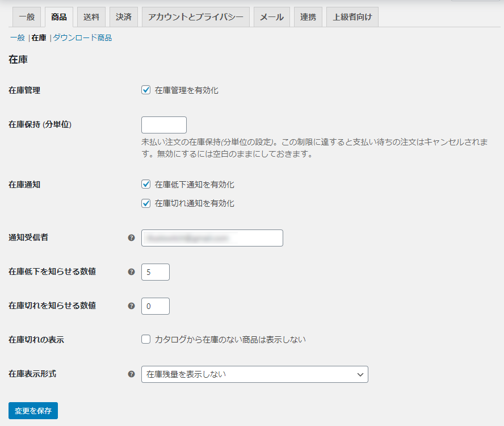
Task: Go to ダウンロード商品 sub-section
Action: click(82, 37)
